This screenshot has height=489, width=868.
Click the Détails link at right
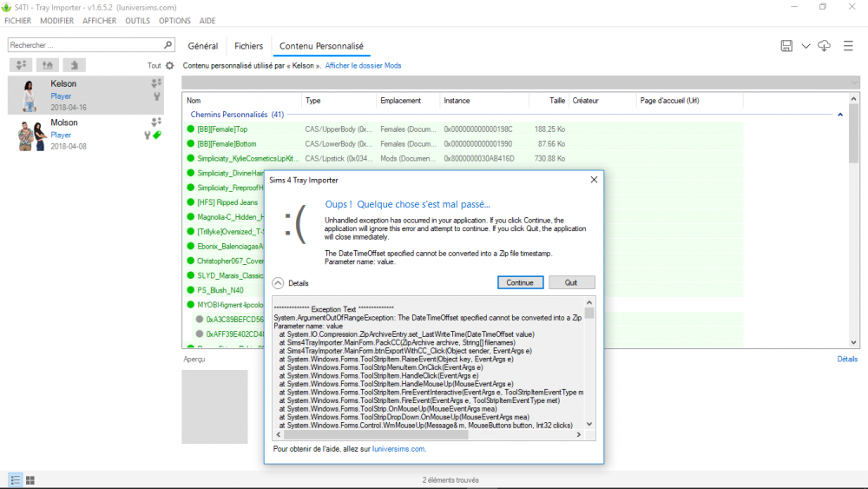point(847,359)
